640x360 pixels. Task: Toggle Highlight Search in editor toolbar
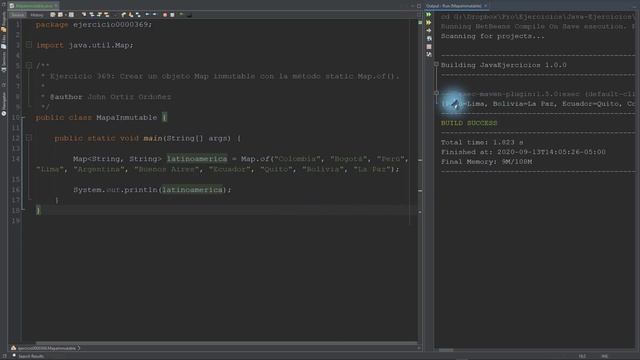point(107,15)
